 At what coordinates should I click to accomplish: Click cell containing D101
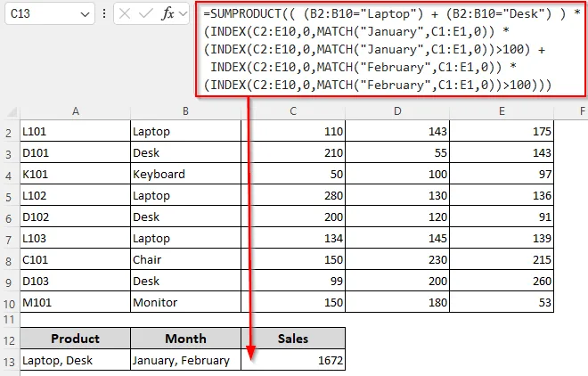pyautogui.click(x=75, y=152)
